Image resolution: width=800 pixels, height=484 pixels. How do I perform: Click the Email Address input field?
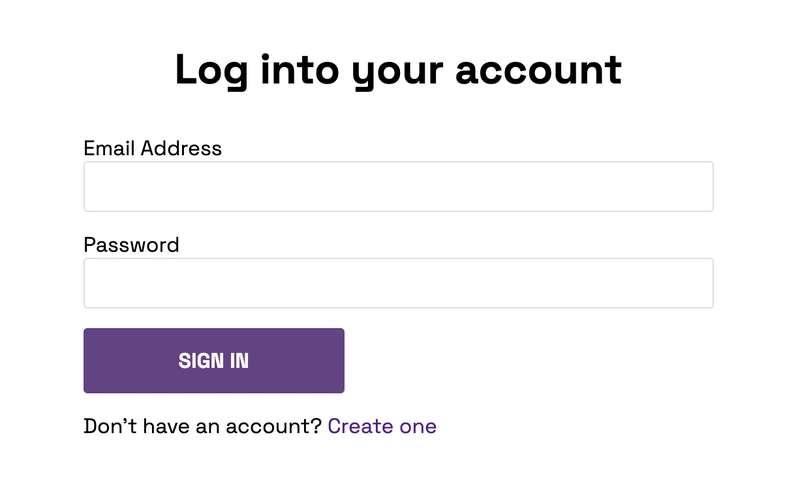click(x=398, y=187)
